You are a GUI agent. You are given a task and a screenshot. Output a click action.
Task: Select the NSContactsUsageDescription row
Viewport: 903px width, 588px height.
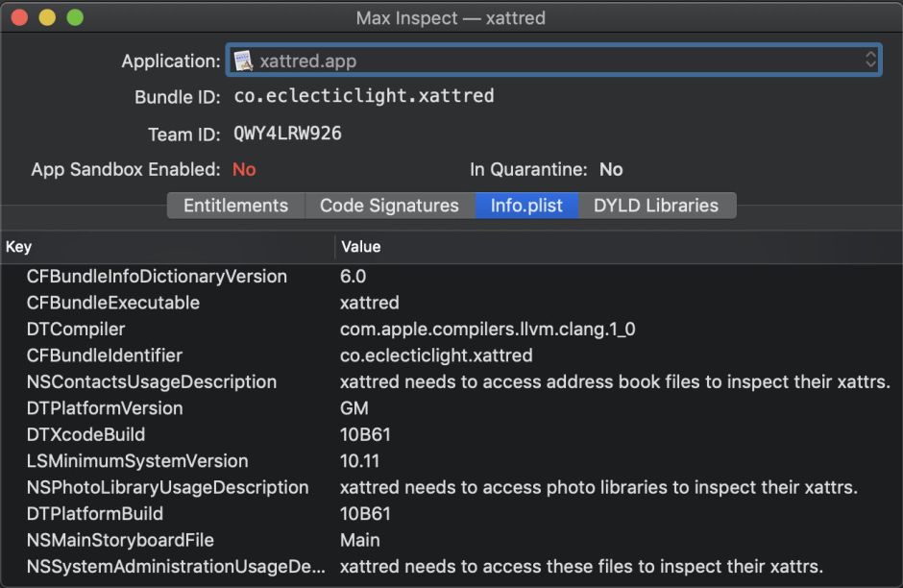tap(152, 382)
